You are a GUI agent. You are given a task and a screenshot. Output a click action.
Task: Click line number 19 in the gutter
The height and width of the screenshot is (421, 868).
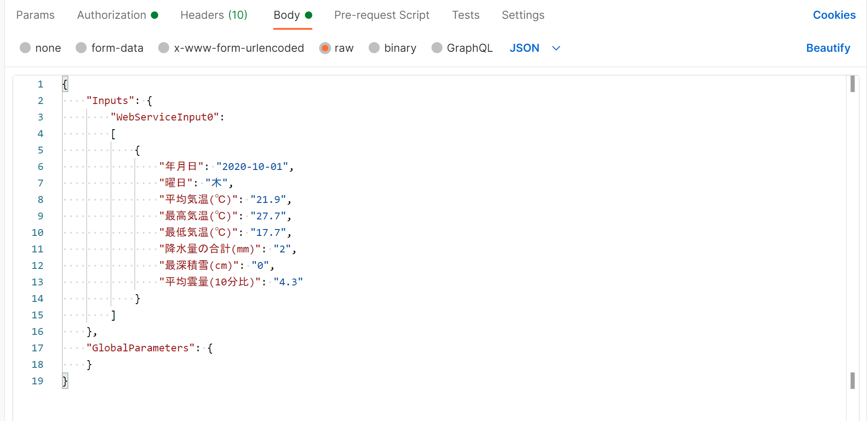[38, 381]
